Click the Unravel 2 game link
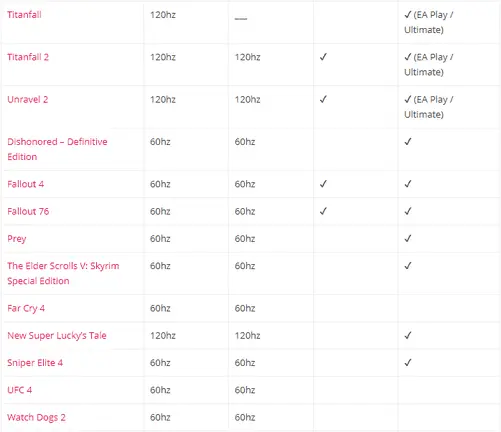The height and width of the screenshot is (432, 501). (28, 99)
